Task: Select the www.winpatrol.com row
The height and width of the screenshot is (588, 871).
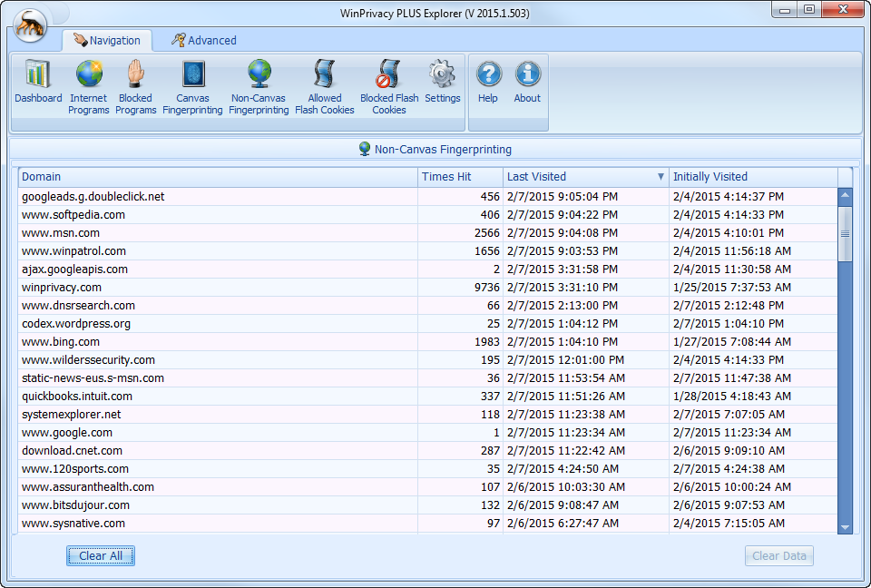Action: pos(427,251)
